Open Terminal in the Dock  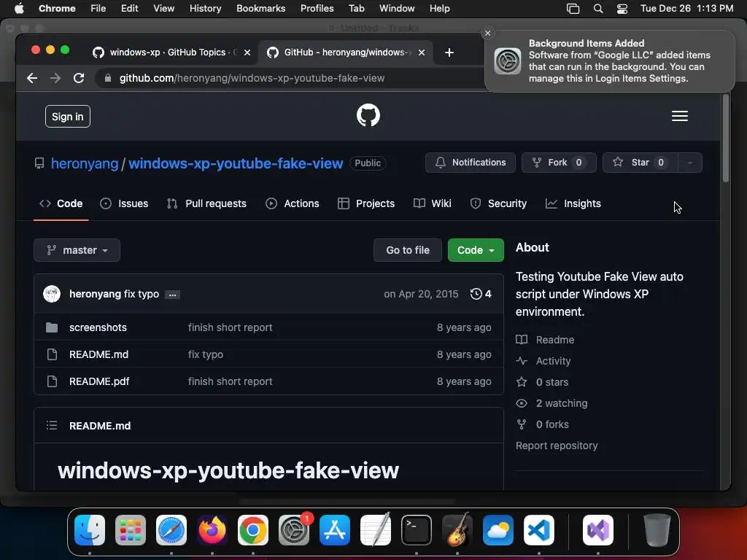coord(417,530)
